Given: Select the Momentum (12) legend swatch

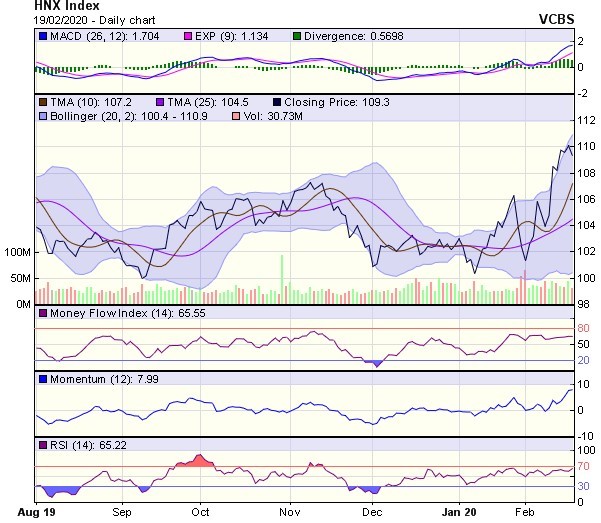Looking at the screenshot, I should pyautogui.click(x=43, y=379).
